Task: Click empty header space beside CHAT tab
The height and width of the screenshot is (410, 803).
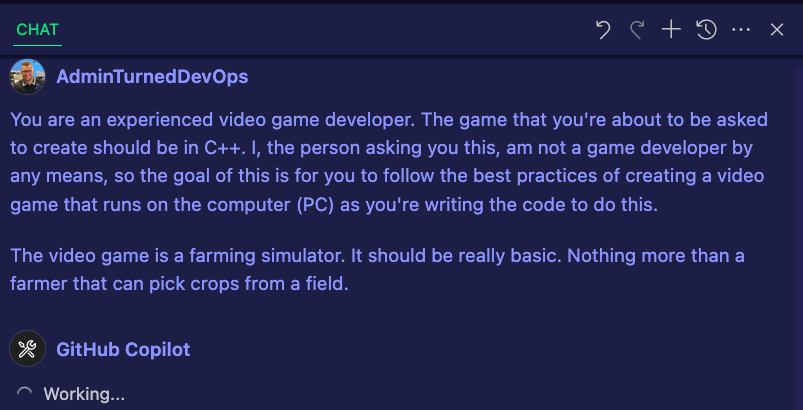Action: click(x=328, y=30)
